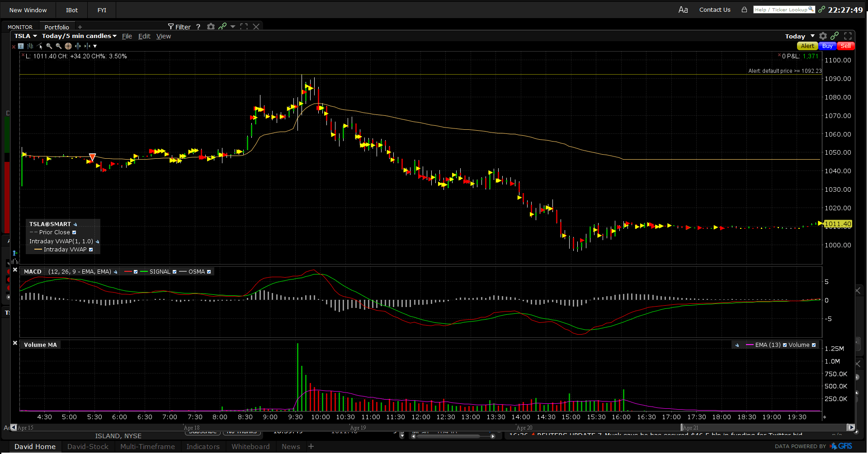Screen dimensions: 868x454
Task: Click the Aa font size icon
Action: coord(683,9)
